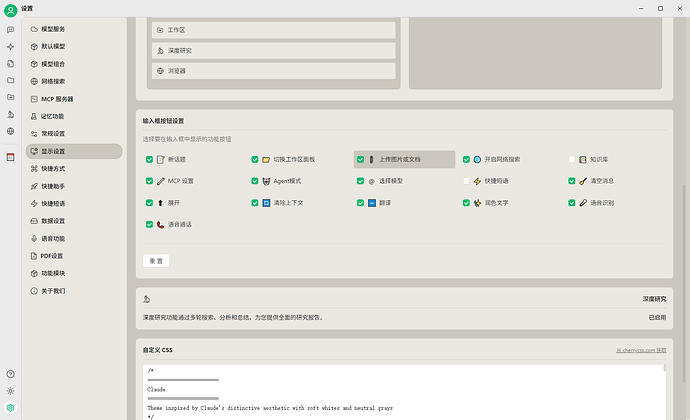Click the blue translate icon
Image resolution: width=690 pixels, height=420 pixels.
click(372, 203)
